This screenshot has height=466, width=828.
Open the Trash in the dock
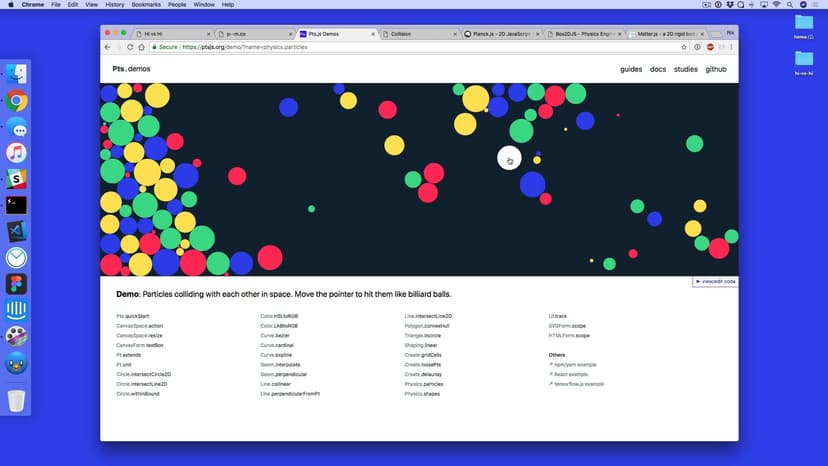16,401
